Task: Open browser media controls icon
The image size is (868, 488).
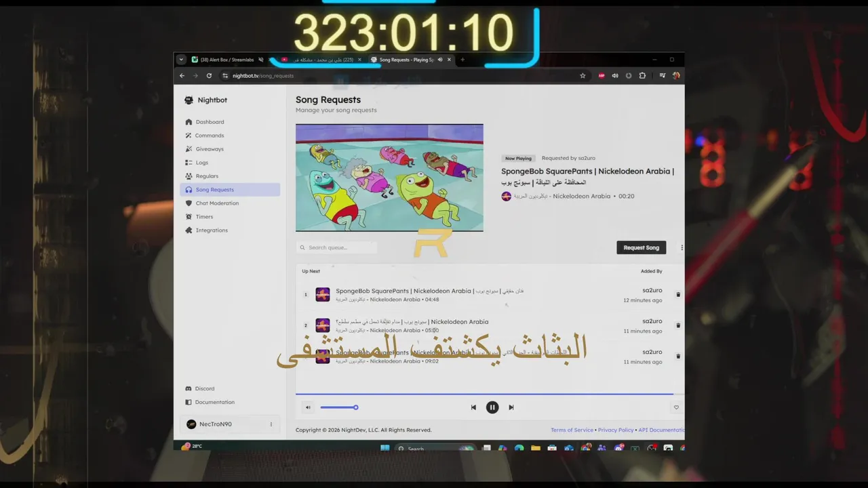Action: tap(663, 76)
